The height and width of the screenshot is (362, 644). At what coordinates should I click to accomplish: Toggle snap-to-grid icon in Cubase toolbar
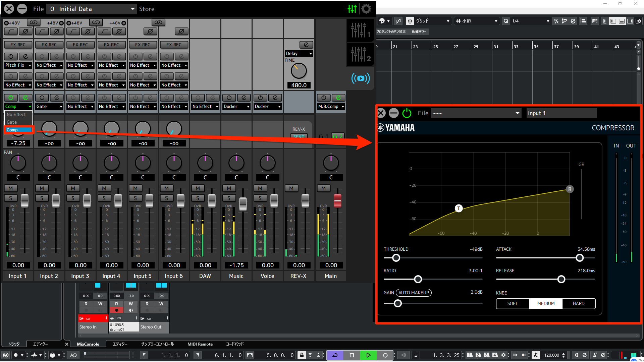(x=410, y=21)
